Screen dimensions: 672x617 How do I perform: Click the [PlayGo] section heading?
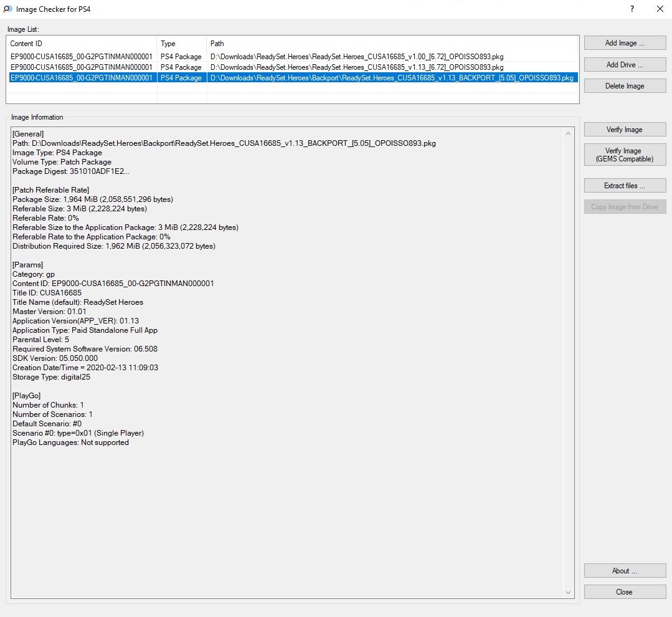[27, 396]
